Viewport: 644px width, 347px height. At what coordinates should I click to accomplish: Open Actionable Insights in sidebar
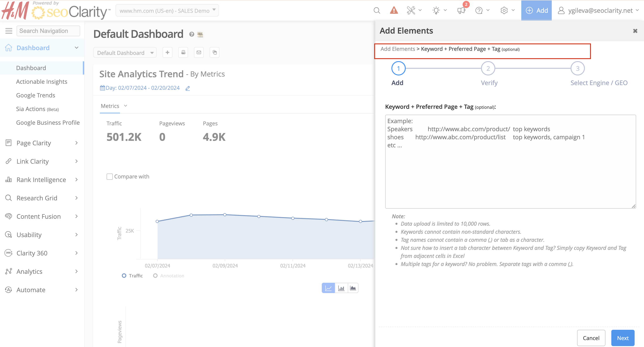coord(41,81)
